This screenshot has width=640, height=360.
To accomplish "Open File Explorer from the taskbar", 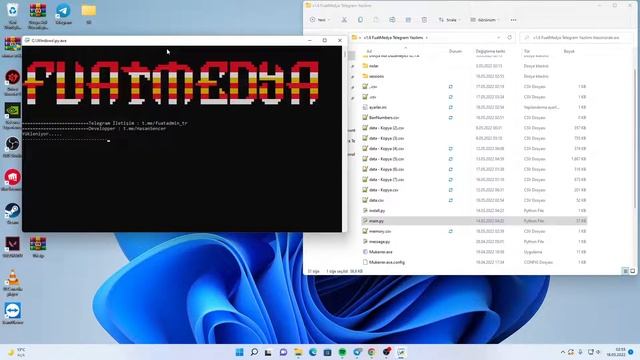I will pyautogui.click(x=298, y=352).
